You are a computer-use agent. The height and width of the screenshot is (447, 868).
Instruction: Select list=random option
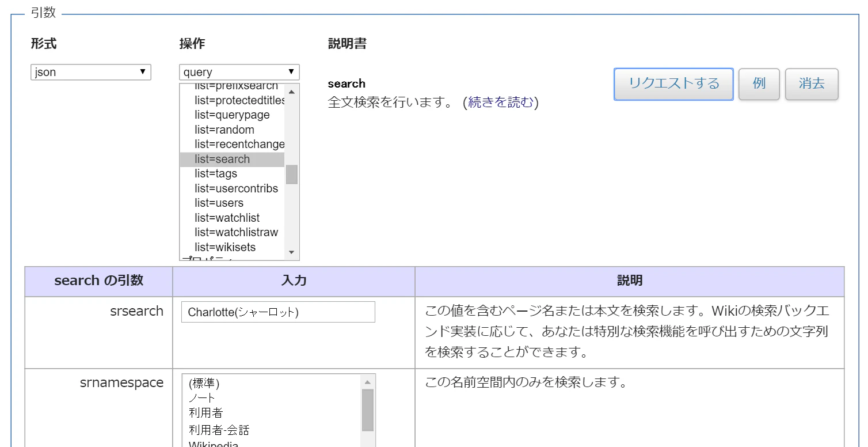point(233,130)
